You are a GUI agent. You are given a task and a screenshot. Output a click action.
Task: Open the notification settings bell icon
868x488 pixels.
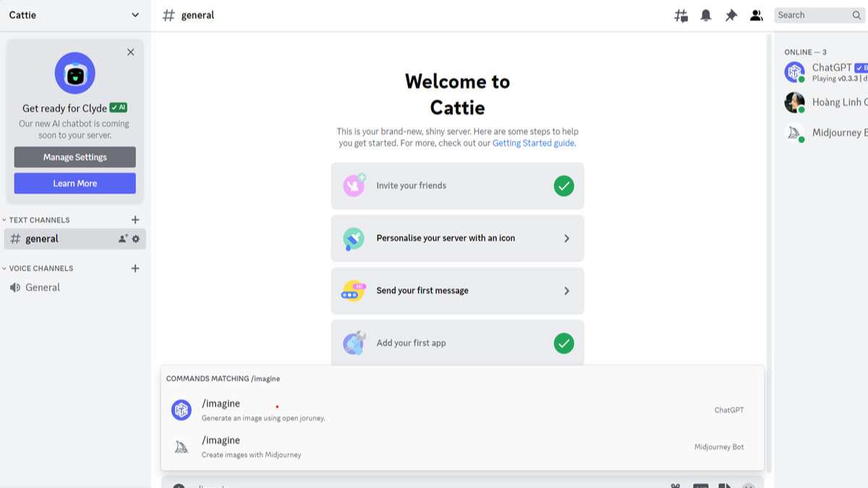point(705,14)
